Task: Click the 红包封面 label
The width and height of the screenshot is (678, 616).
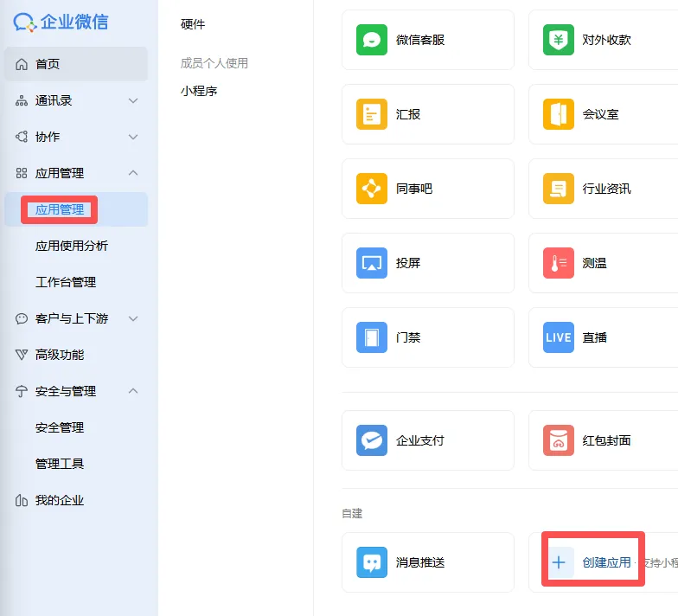Action: 606,440
